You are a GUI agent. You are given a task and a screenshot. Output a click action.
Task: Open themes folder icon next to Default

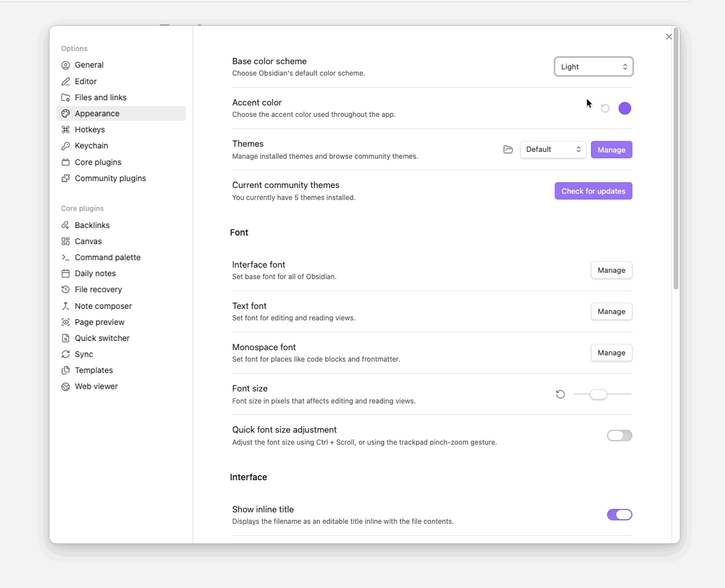pyautogui.click(x=508, y=150)
